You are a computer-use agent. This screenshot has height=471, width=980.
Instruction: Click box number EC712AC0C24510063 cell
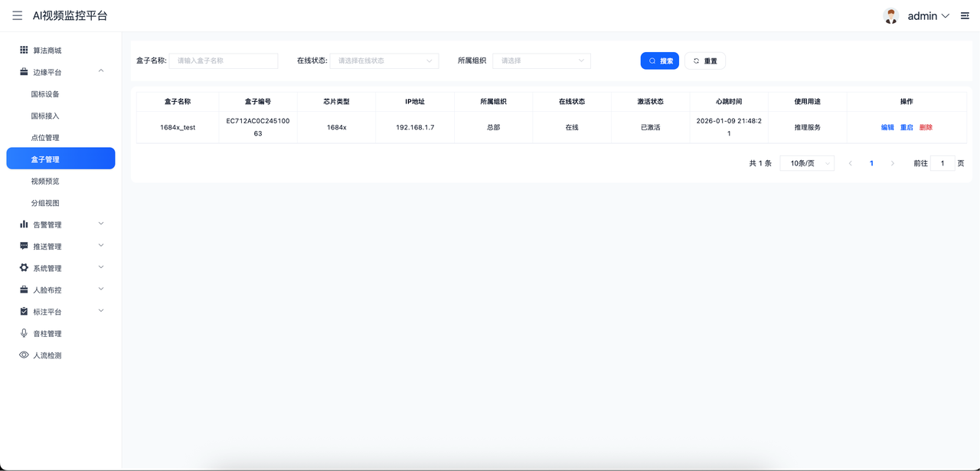pos(258,127)
